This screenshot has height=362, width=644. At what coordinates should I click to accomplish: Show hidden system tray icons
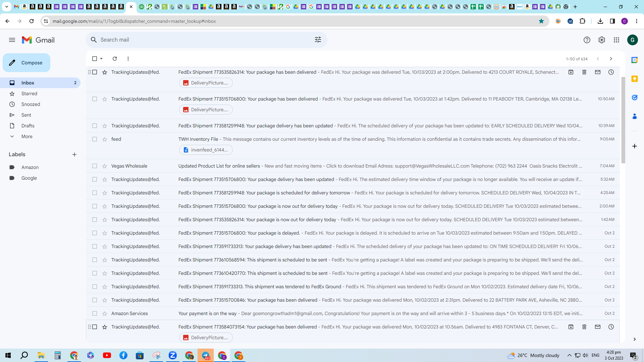coord(569,355)
